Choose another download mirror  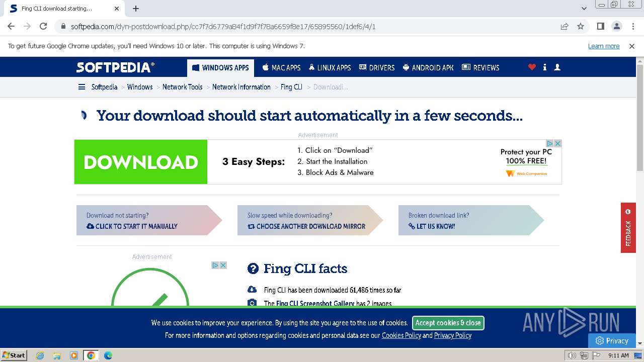[306, 226]
